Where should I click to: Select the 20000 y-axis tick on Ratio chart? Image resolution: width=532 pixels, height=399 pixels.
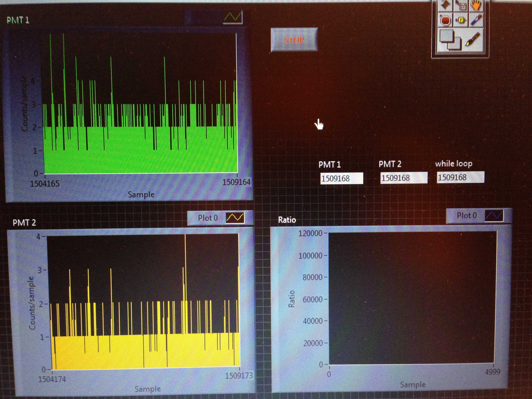tap(313, 343)
